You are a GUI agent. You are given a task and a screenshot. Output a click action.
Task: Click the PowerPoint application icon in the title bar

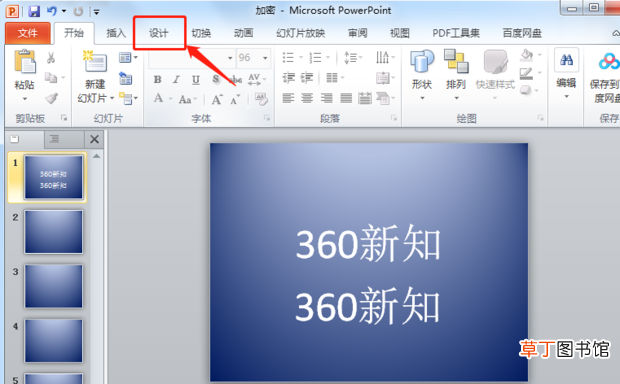pos(12,11)
